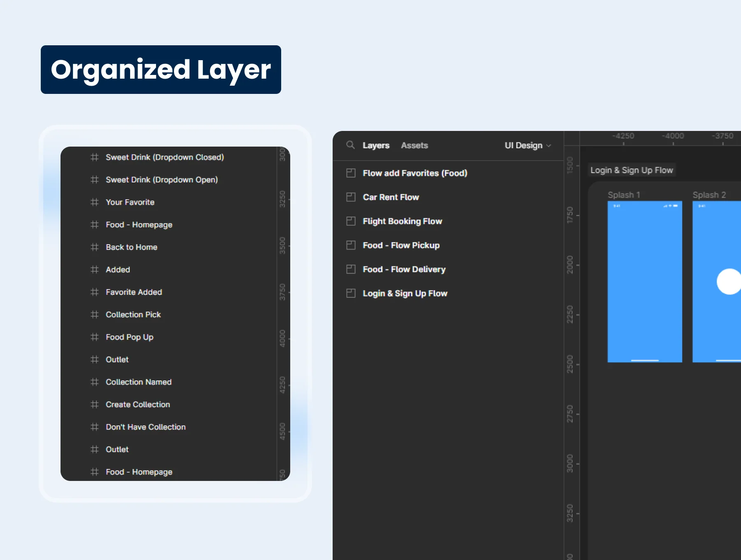Click the chevron next to UI Design
The image size is (741, 560).
click(x=548, y=146)
